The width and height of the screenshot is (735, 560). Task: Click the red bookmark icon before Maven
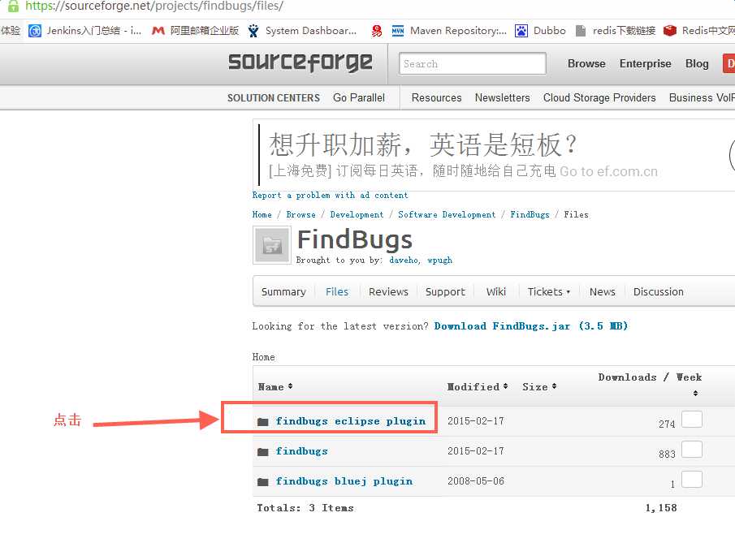point(377,31)
